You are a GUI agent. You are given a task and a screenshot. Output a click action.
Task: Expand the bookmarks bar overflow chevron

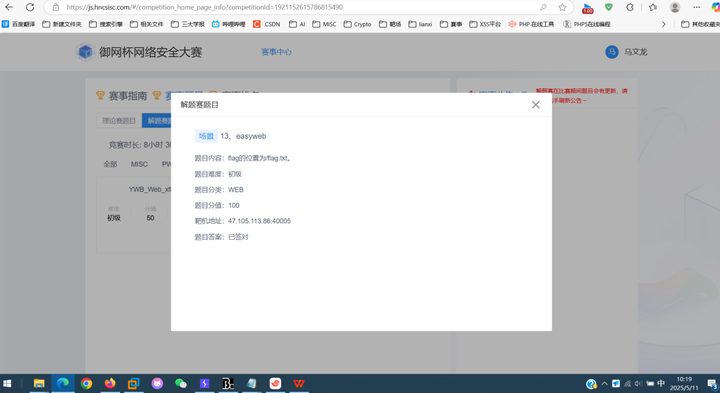pyautogui.click(x=663, y=24)
